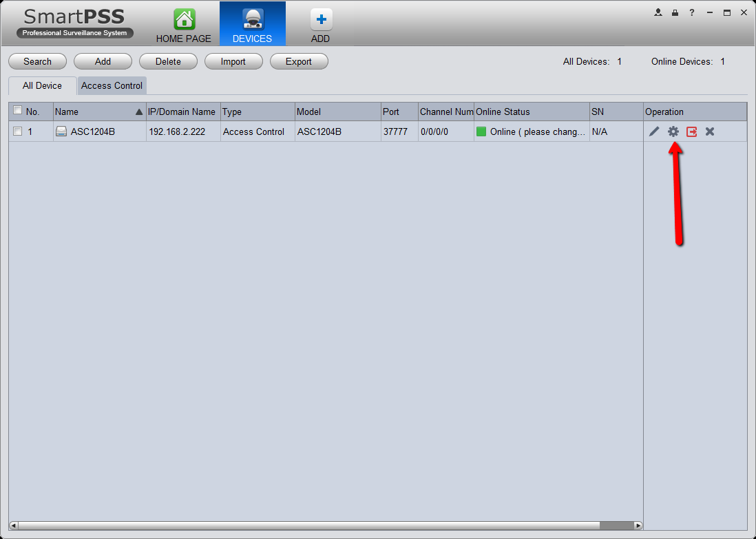This screenshot has height=539, width=756.
Task: Click the All Devices count label
Action: click(592, 62)
